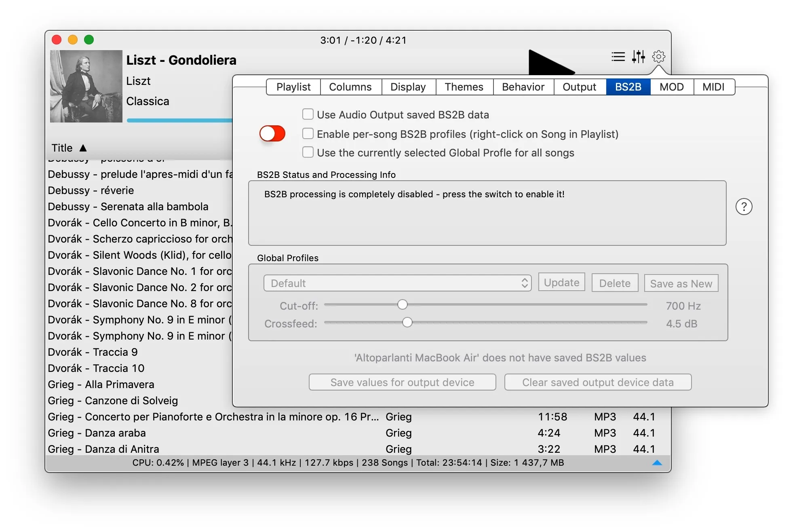This screenshot has height=532, width=797.
Task: Open the MIDI settings tab
Action: 714,87
